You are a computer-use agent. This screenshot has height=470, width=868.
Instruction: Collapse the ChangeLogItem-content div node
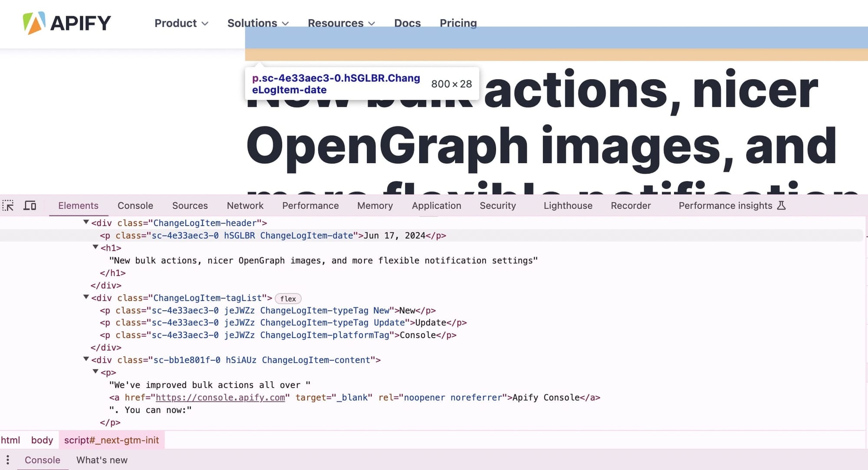85,360
